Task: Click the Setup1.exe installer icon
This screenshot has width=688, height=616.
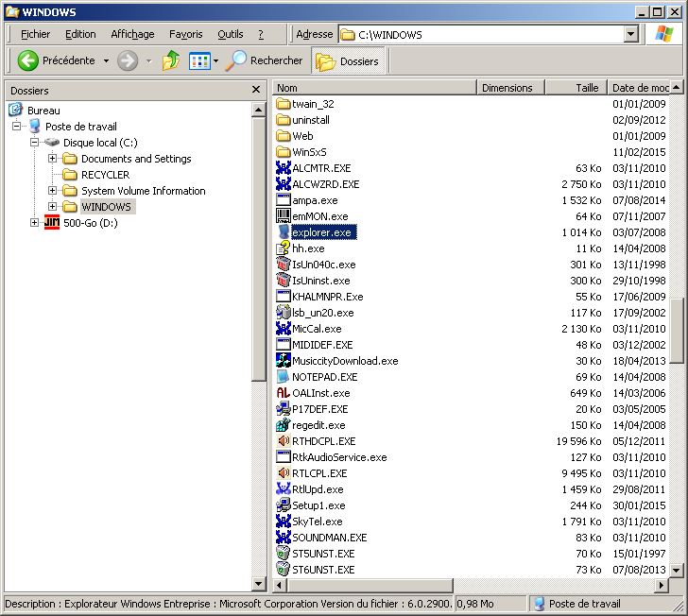Action: pyautogui.click(x=284, y=505)
